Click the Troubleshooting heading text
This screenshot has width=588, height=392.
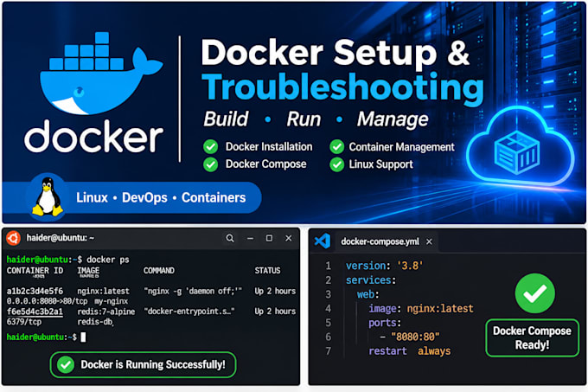(x=342, y=88)
